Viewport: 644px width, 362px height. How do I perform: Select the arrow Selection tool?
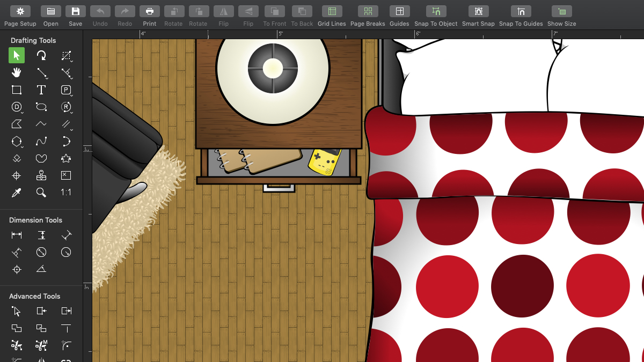coord(17,55)
